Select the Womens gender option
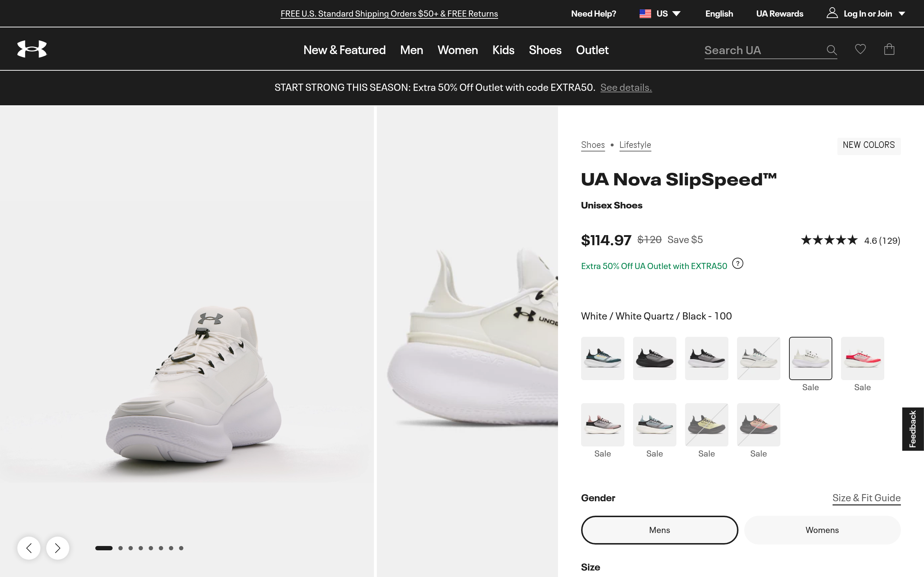Image resolution: width=924 pixels, height=577 pixels. coord(822,530)
